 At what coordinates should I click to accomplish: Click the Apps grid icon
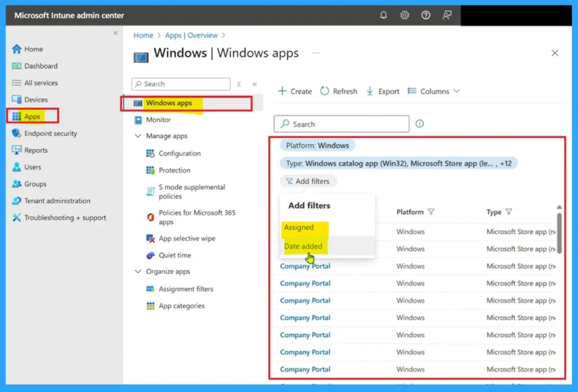point(16,116)
